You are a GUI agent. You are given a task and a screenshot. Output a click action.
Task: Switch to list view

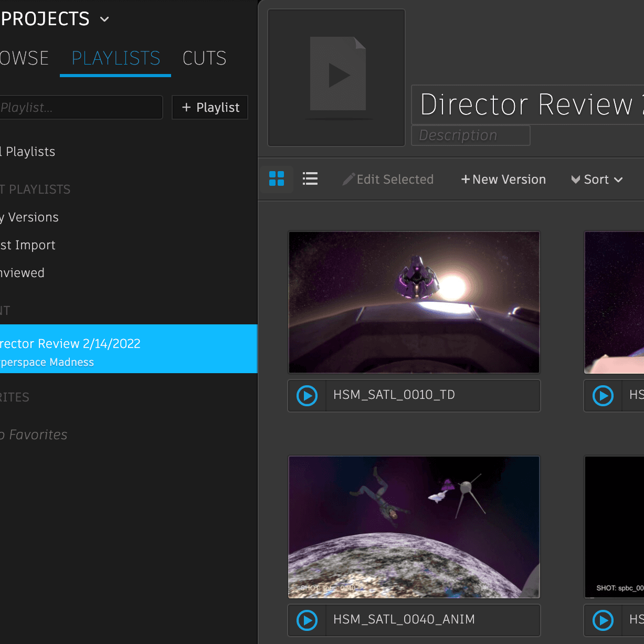coord(310,179)
